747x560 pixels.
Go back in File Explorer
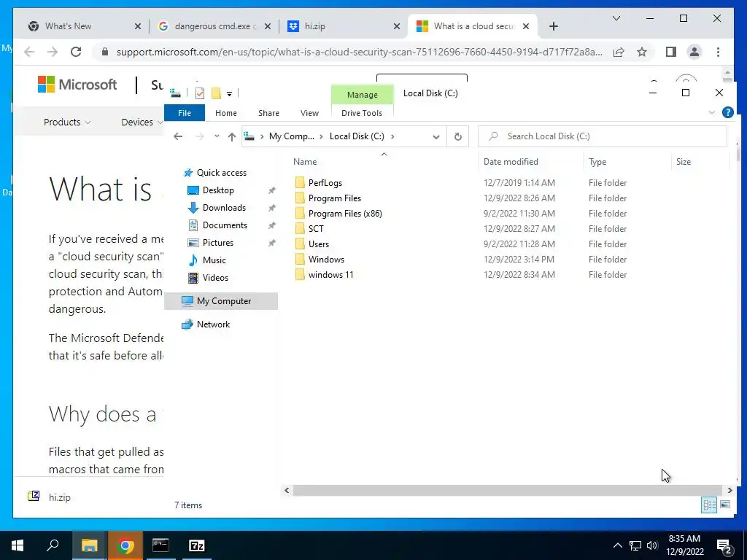click(178, 136)
